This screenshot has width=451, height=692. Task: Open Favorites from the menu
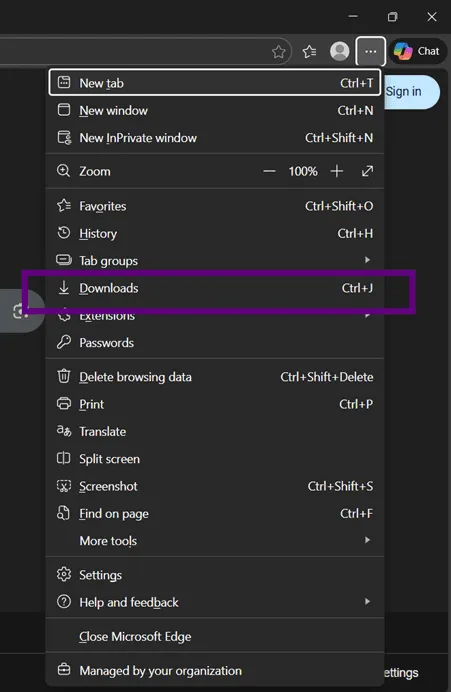[x=215, y=206]
